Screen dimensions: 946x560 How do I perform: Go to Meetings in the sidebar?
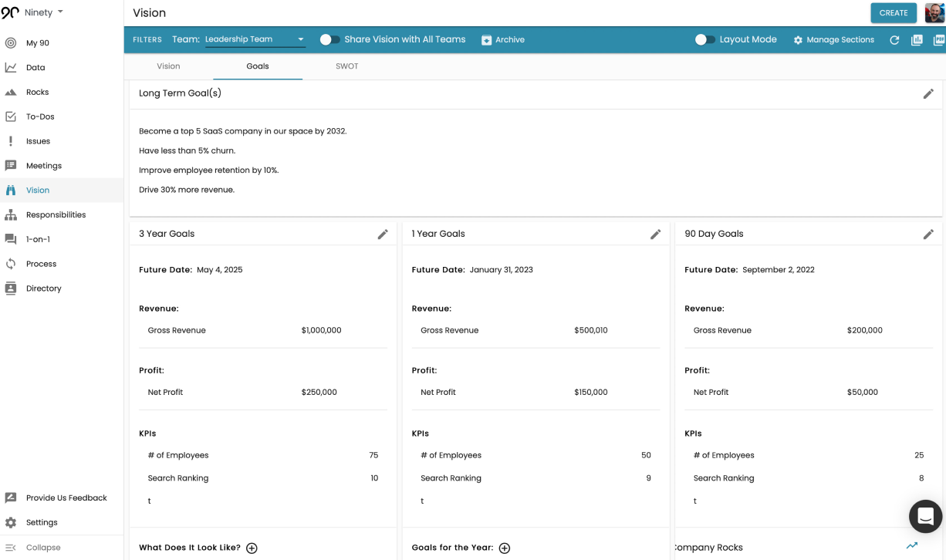coord(43,165)
